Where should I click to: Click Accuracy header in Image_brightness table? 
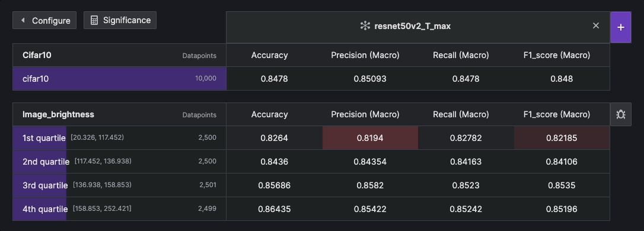pos(269,114)
